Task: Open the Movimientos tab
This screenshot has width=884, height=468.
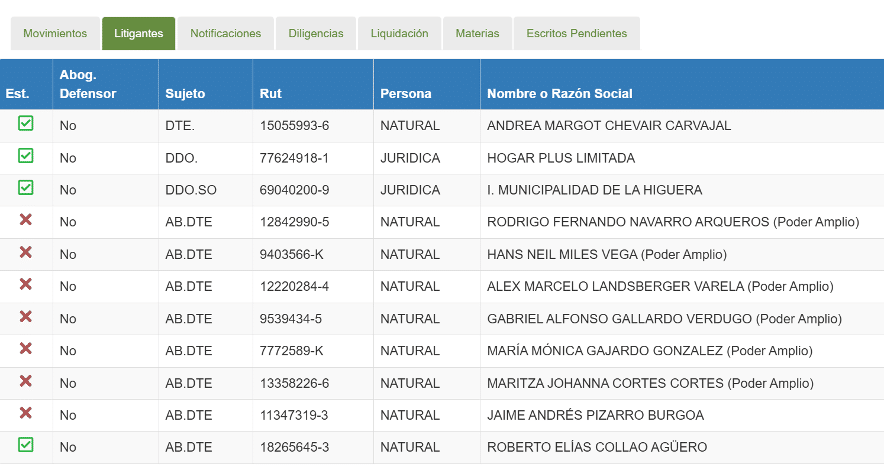Action: pos(55,33)
